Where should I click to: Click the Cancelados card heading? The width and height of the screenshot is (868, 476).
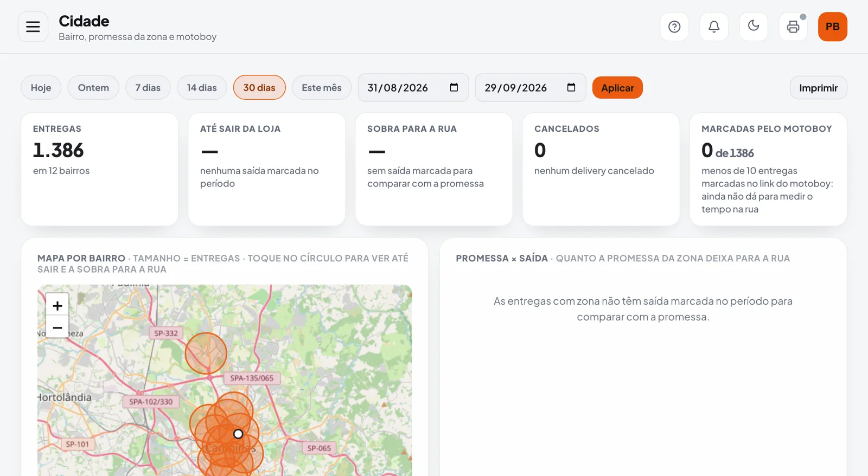[567, 129]
